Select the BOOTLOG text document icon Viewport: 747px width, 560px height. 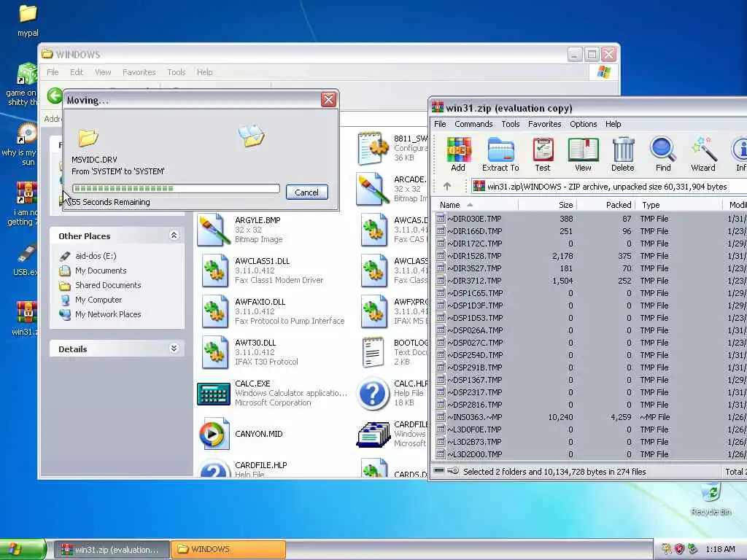373,352
